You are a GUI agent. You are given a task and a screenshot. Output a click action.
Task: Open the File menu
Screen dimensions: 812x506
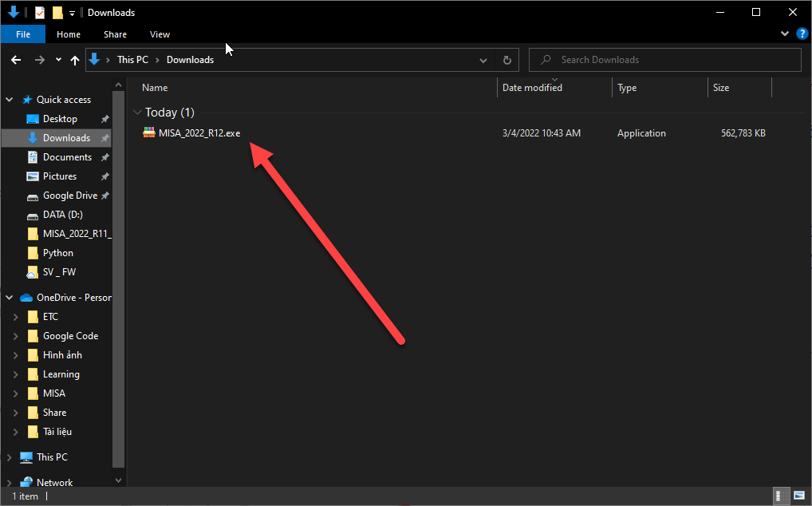(x=23, y=34)
